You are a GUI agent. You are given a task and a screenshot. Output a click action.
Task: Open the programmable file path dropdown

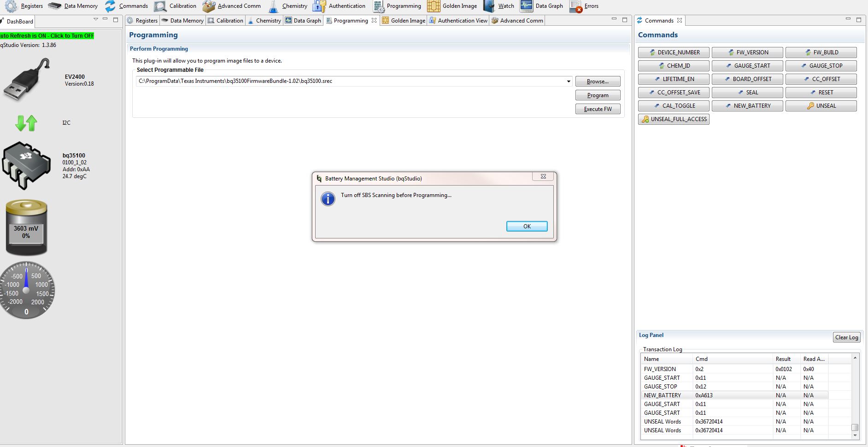pos(569,81)
